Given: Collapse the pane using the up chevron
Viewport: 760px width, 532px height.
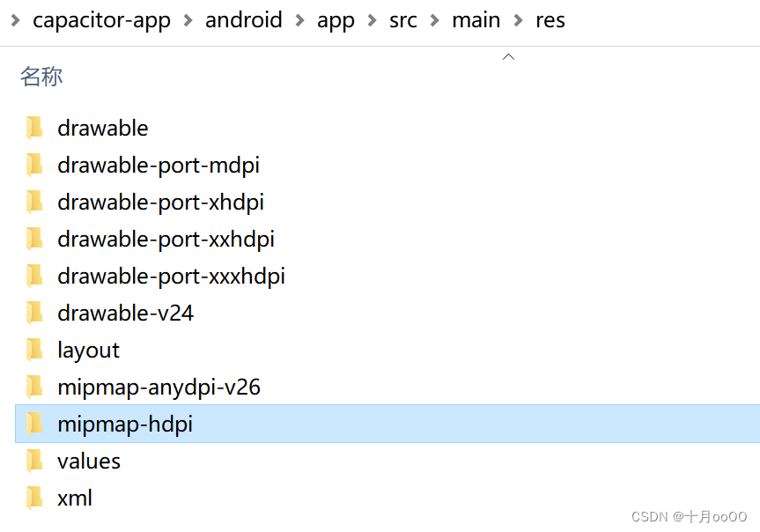Looking at the screenshot, I should pyautogui.click(x=508, y=55).
